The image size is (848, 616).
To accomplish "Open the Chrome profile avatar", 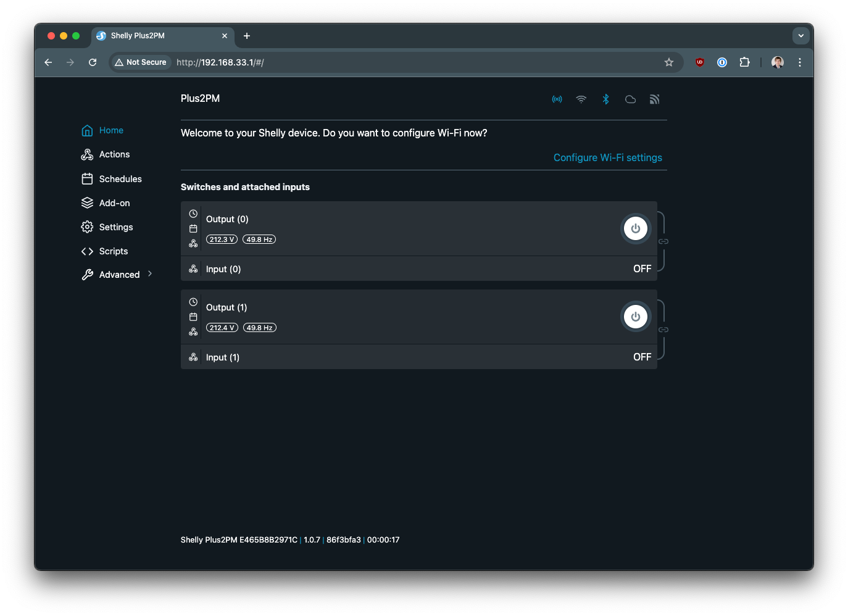I will point(778,62).
